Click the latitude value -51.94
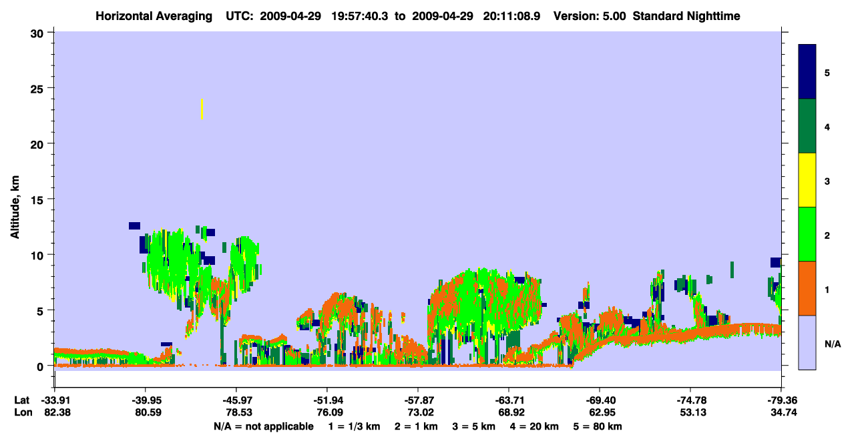This screenshot has height=445, width=868. (327, 400)
